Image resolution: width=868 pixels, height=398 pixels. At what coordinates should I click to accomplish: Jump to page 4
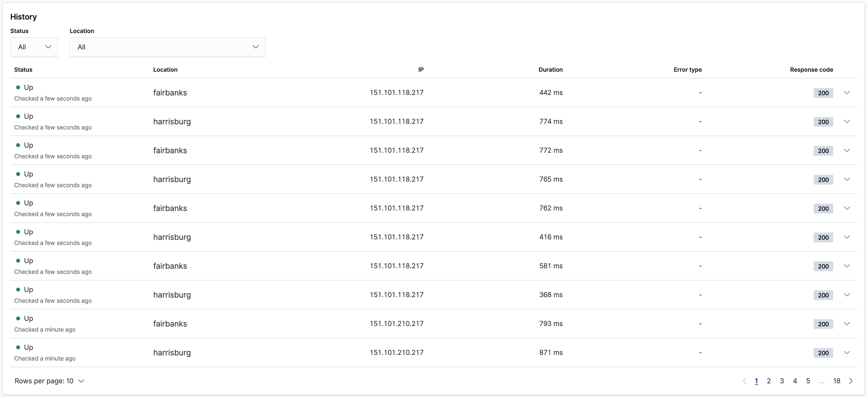pyautogui.click(x=795, y=381)
